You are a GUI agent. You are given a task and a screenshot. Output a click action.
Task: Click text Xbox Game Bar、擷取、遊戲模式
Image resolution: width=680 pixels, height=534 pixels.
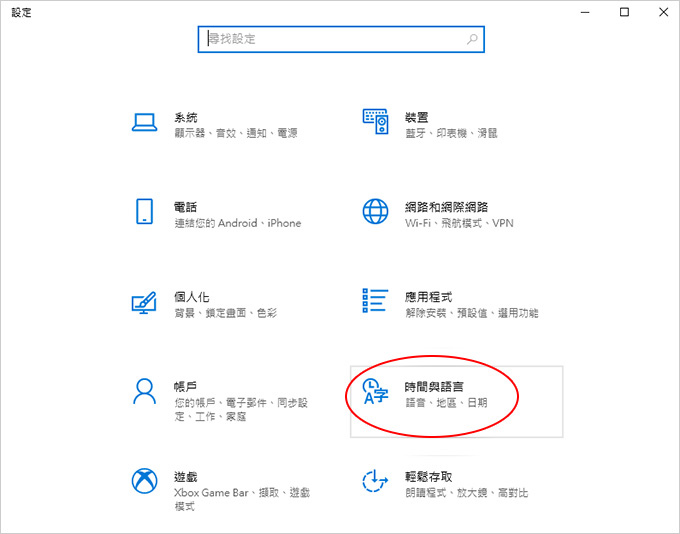[x=242, y=499]
